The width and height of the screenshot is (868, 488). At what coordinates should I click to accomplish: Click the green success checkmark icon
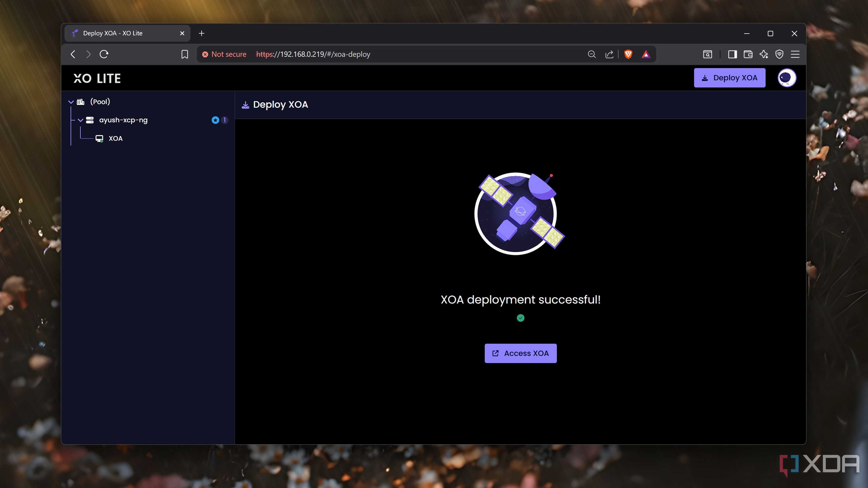click(521, 318)
